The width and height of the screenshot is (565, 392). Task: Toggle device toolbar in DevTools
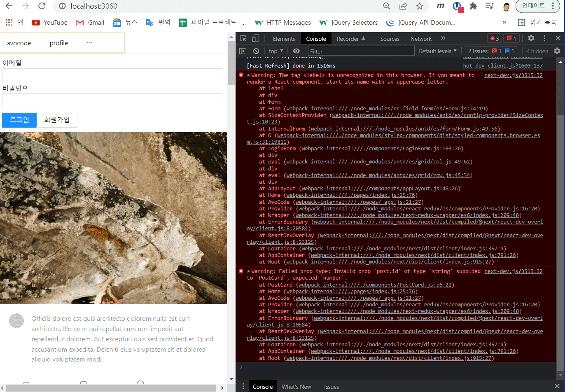pos(256,38)
